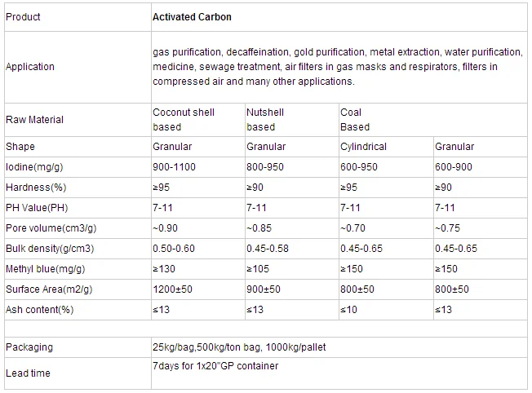Select the 0.45-0.58 bulk density value
The image size is (532, 393).
point(267,249)
